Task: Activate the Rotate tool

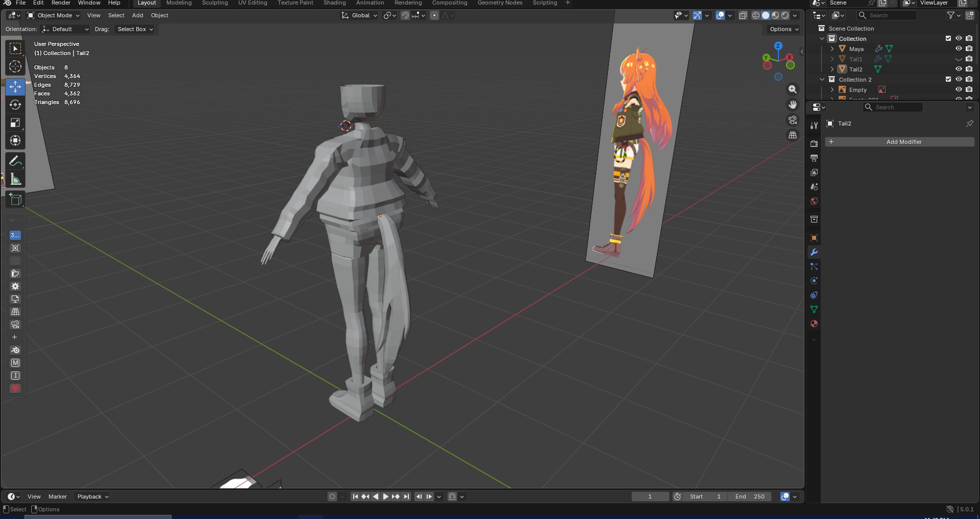Action: click(15, 105)
